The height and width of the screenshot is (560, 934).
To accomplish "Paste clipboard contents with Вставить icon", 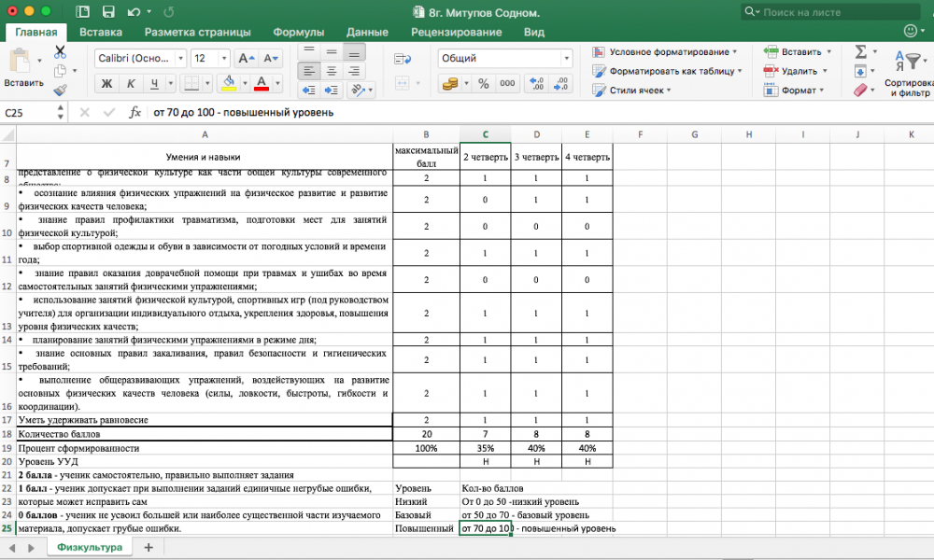I will click(20, 61).
